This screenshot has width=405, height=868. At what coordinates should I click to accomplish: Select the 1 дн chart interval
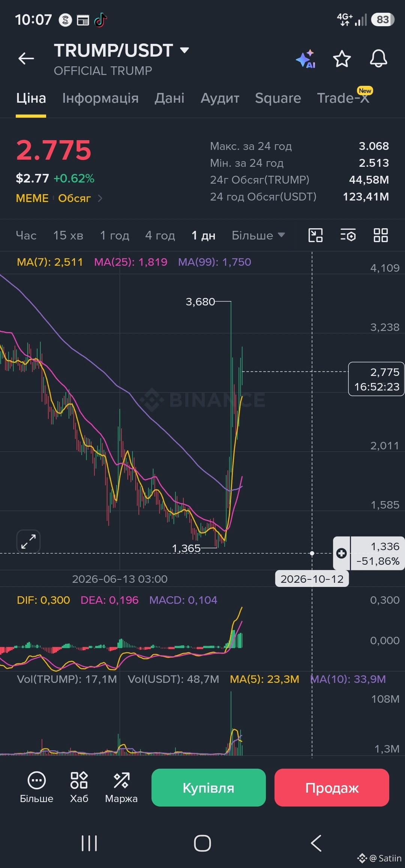(203, 235)
